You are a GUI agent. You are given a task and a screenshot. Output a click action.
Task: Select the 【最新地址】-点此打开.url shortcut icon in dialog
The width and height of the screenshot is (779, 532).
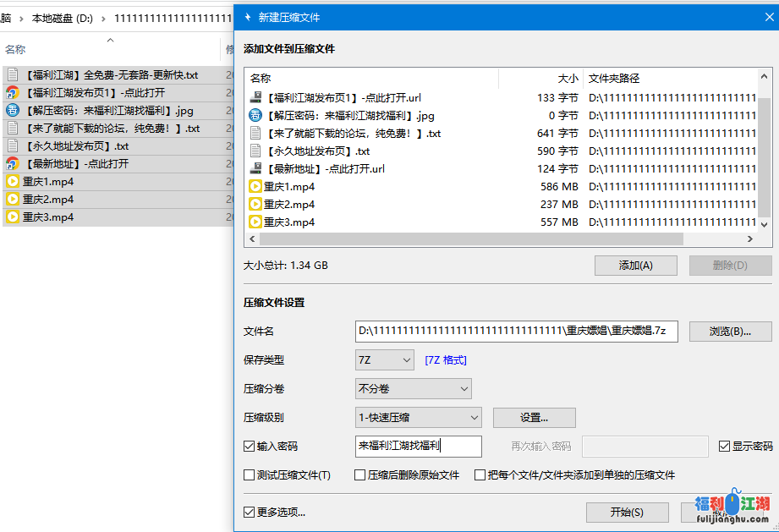(x=255, y=169)
